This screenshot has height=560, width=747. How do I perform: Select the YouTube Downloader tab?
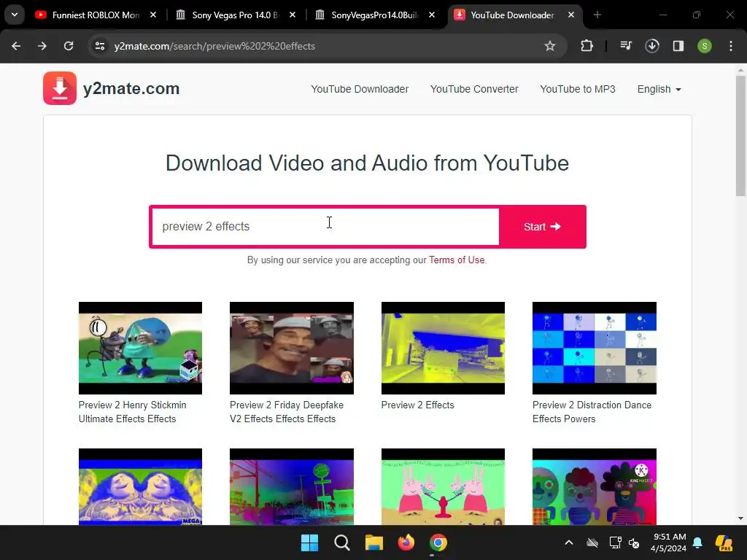pyautogui.click(x=512, y=15)
